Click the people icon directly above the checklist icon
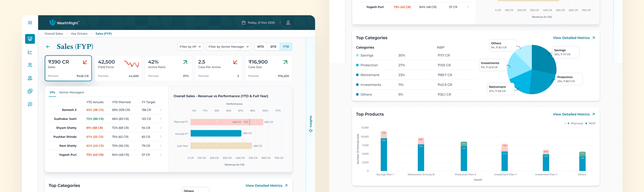The width and height of the screenshot is (644, 192). tap(30, 78)
